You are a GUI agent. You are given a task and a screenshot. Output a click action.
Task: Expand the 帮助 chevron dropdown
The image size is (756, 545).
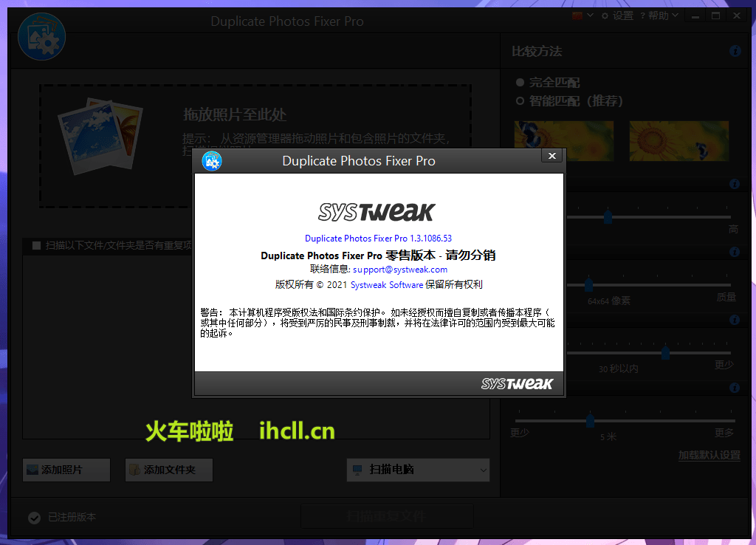(674, 15)
